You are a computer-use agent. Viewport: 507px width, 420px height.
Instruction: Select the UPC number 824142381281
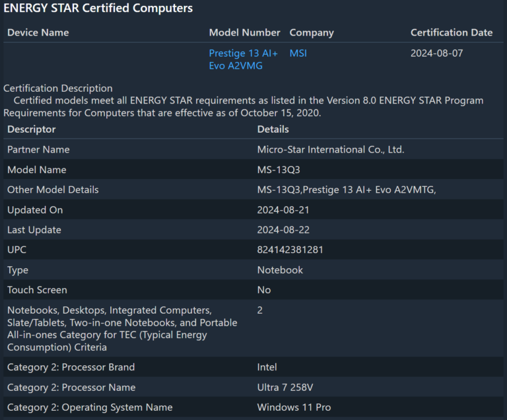290,250
